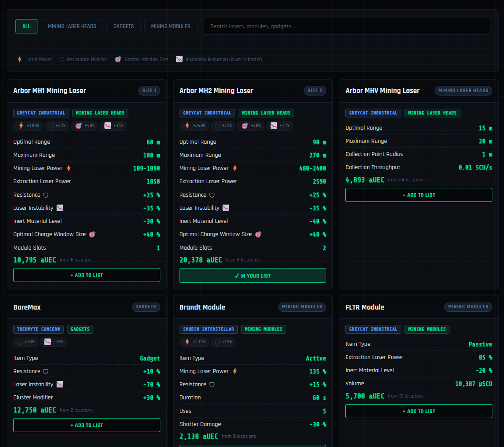Click Mining Modules badge on FLTR Module header
This screenshot has height=447, width=504.
[x=468, y=307]
